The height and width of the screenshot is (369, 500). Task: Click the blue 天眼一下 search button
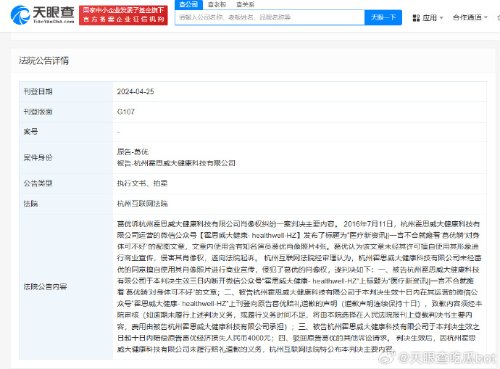pos(383,17)
